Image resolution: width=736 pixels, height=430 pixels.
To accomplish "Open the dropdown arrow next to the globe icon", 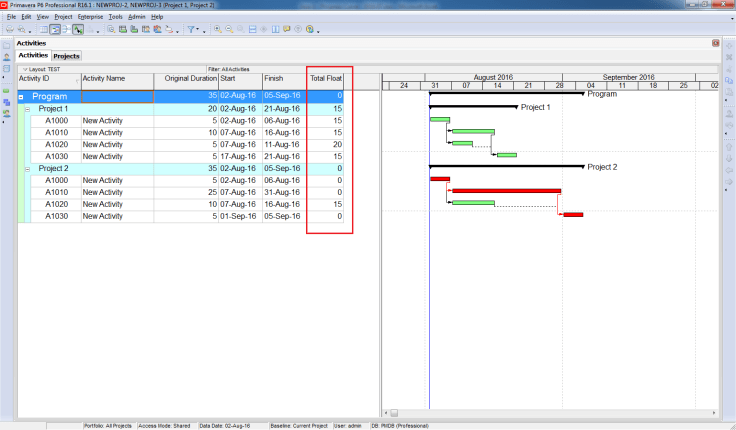I will pyautogui.click(x=318, y=31).
